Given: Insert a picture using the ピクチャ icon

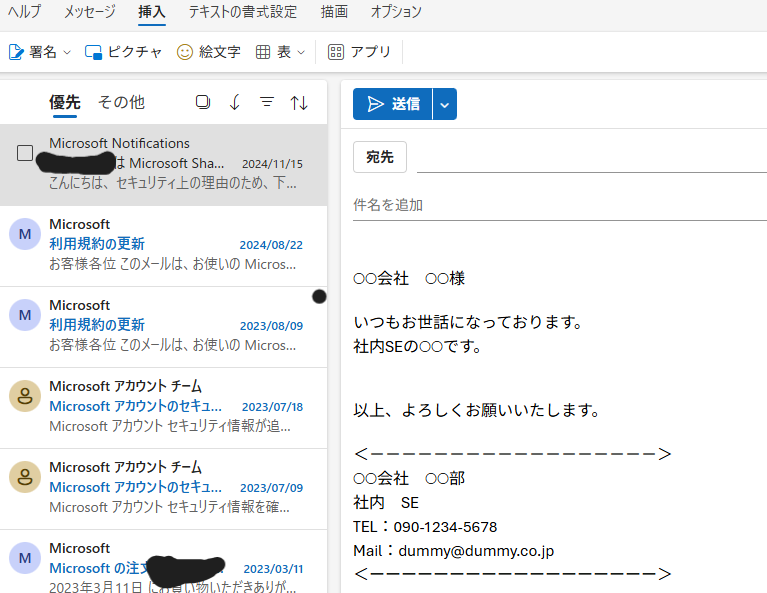Looking at the screenshot, I should (94, 52).
